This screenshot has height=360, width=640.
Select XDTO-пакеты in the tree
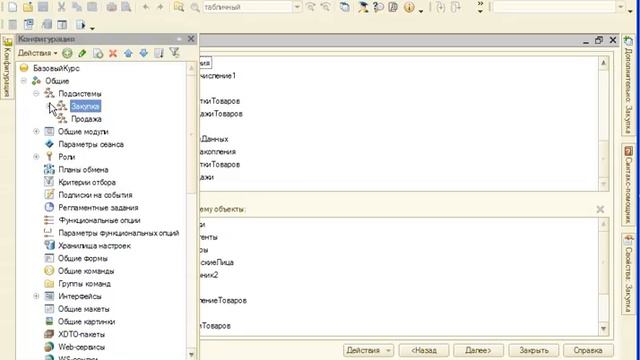click(82, 334)
